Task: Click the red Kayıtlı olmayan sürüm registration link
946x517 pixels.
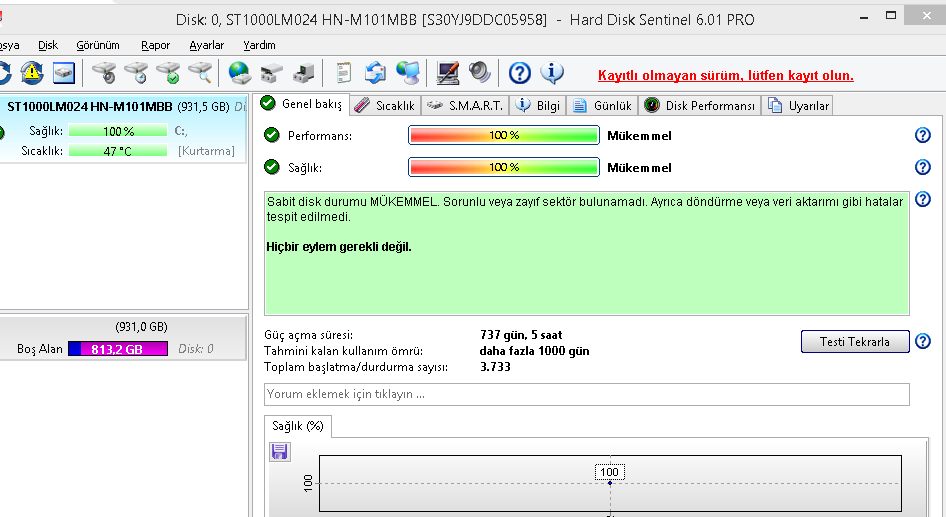Action: (725, 75)
